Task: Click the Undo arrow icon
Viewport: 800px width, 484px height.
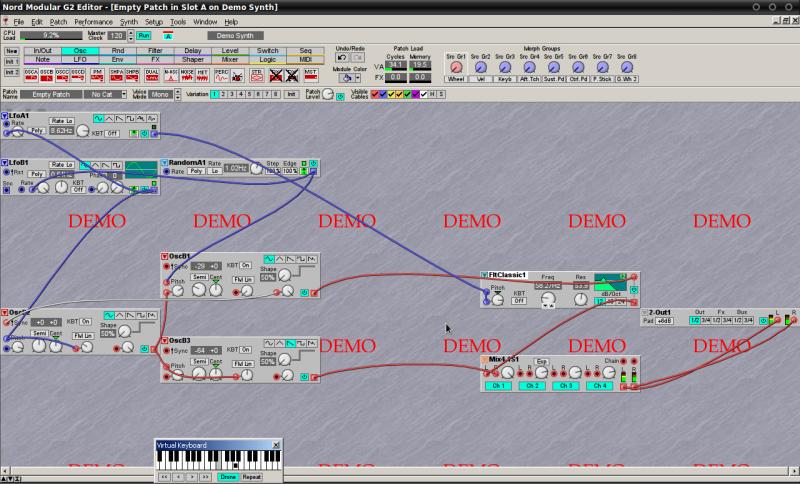Action: [x=342, y=58]
